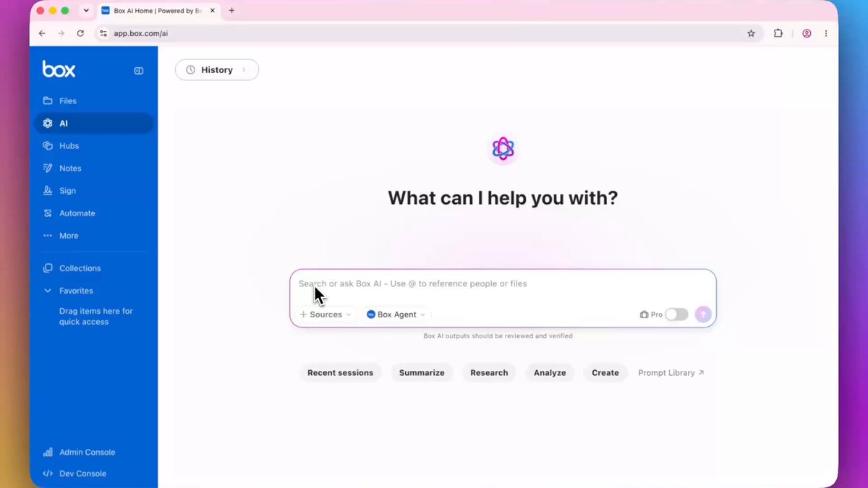Choose the Recent sessions chip
Image resolution: width=868 pixels, height=488 pixels.
pyautogui.click(x=340, y=373)
